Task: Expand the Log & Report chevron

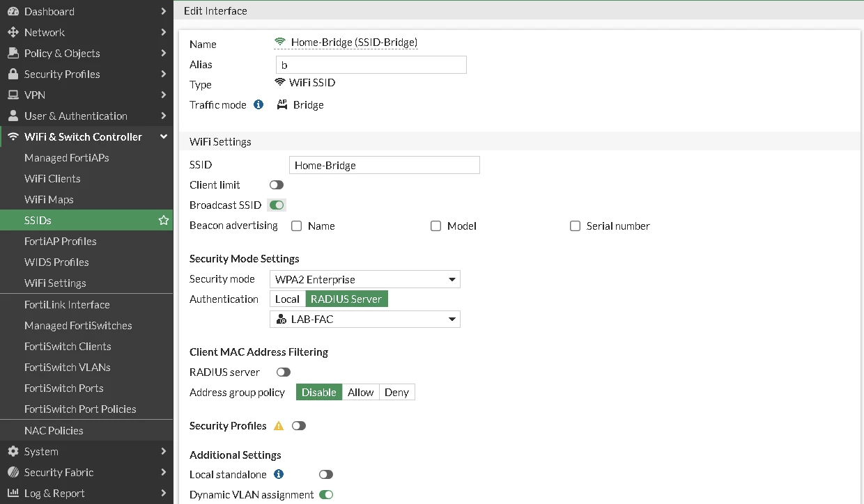Action: 163,493
